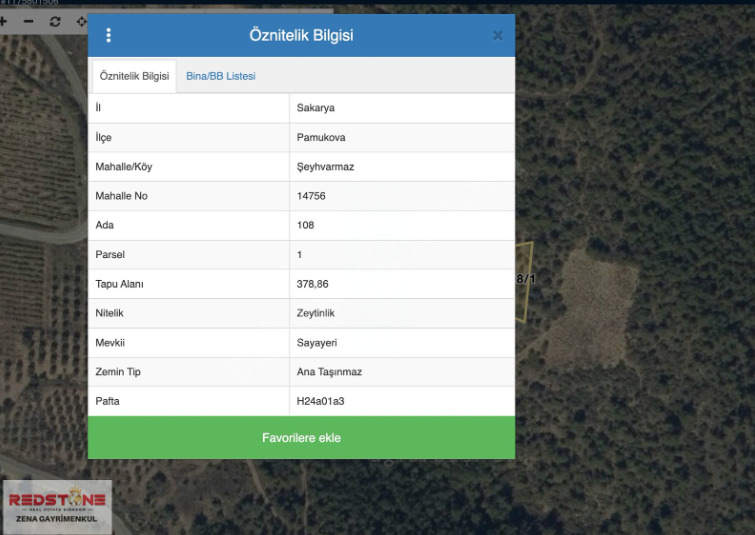Click the Zeytinlik nitelik value

(318, 313)
